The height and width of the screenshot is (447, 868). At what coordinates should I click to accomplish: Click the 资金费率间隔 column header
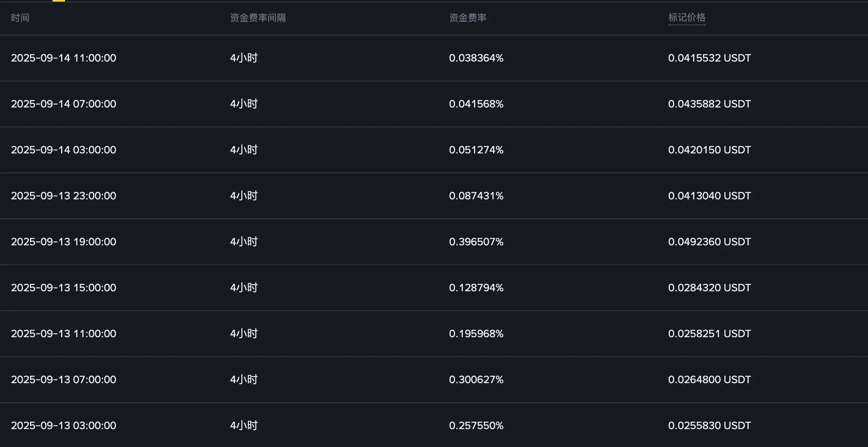tap(258, 18)
